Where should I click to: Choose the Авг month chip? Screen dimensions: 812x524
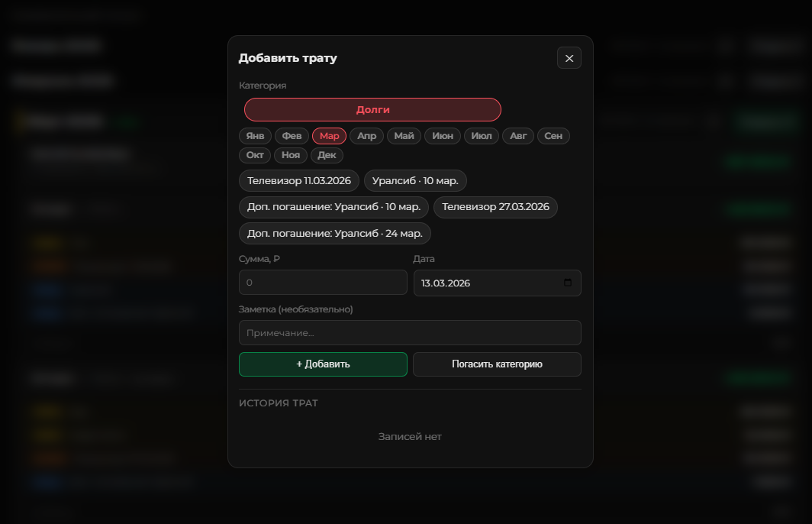point(518,136)
